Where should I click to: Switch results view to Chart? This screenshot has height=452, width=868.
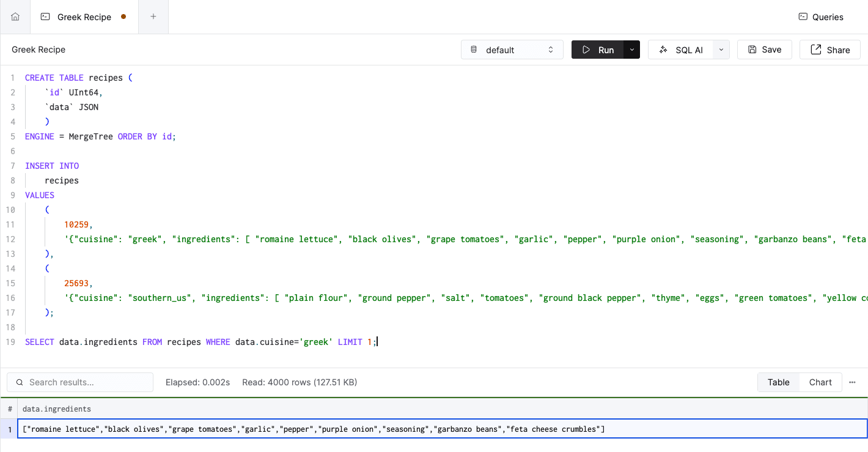(x=820, y=382)
